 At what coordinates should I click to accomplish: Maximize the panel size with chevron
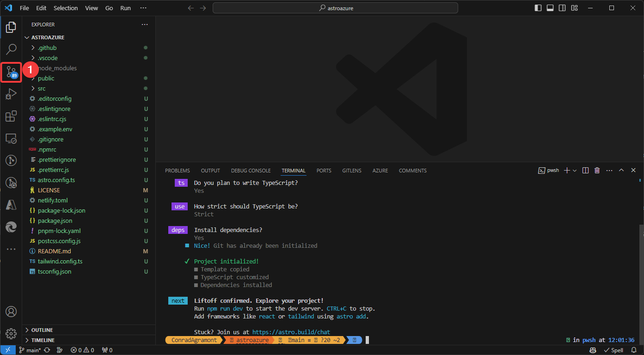click(x=621, y=170)
